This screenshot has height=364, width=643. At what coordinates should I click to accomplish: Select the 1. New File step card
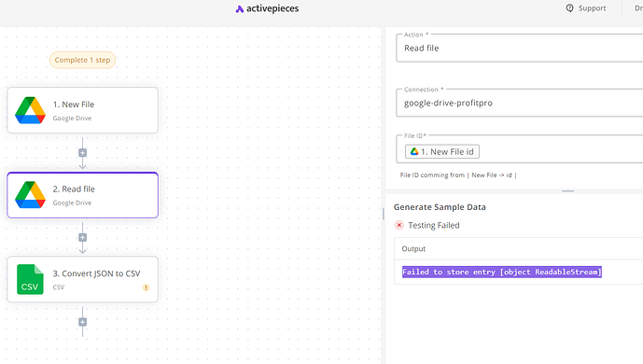click(x=82, y=110)
